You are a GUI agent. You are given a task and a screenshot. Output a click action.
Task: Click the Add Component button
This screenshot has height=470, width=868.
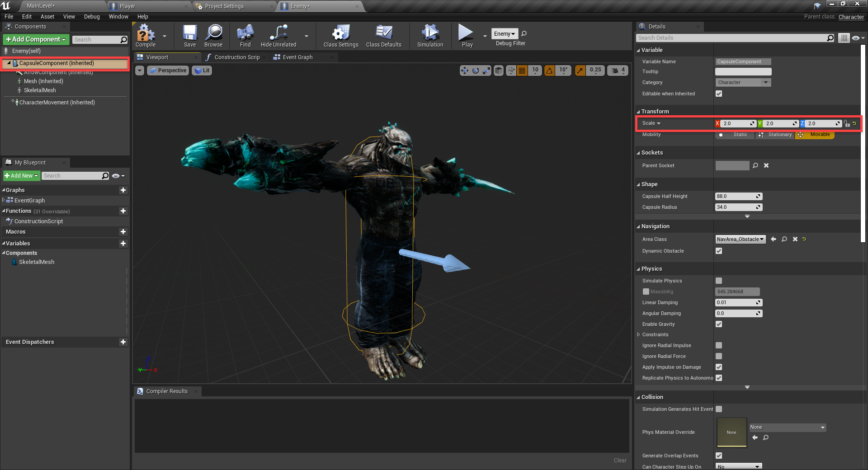click(36, 40)
